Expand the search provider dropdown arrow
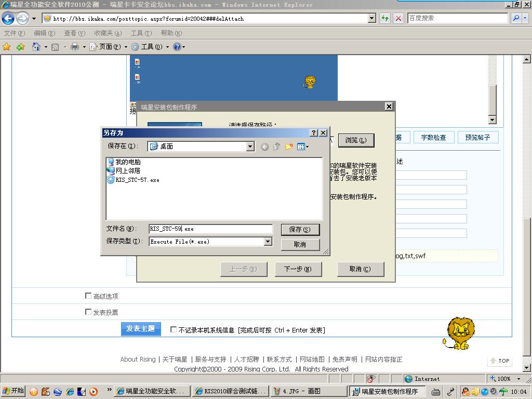532x399 pixels. tap(525, 18)
